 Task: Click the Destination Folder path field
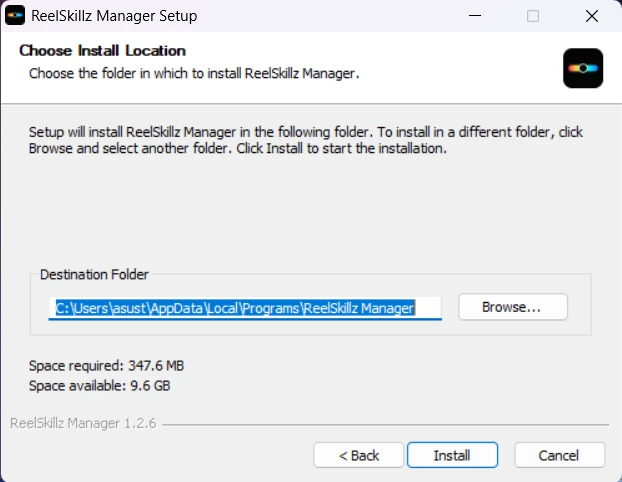[x=245, y=308]
